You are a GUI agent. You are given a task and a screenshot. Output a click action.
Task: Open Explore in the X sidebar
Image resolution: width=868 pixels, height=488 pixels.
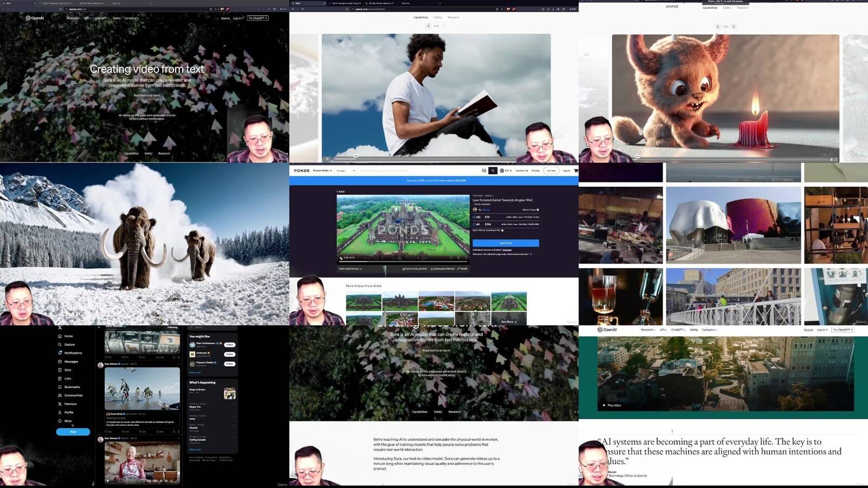[67, 345]
